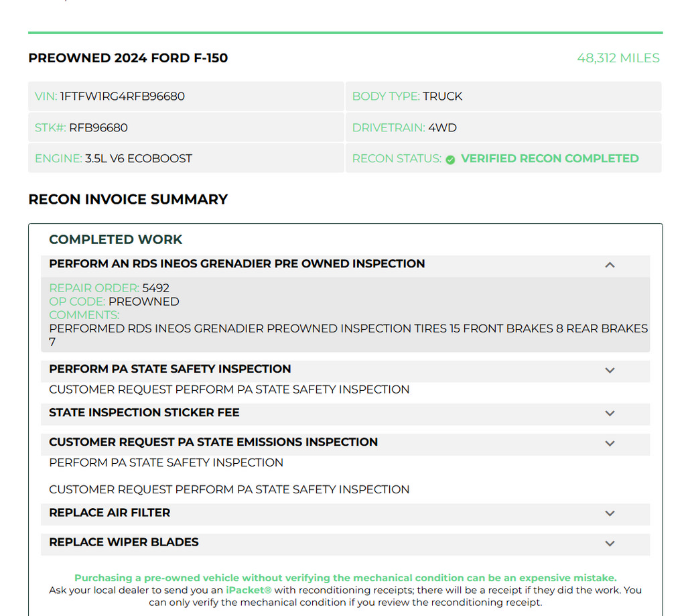Screen dimensions: 686x616
Task: Click the Replace Wiper Blades row title
Action: (124, 542)
